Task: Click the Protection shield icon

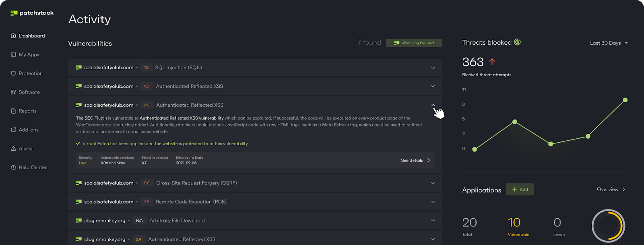Action: [13, 73]
